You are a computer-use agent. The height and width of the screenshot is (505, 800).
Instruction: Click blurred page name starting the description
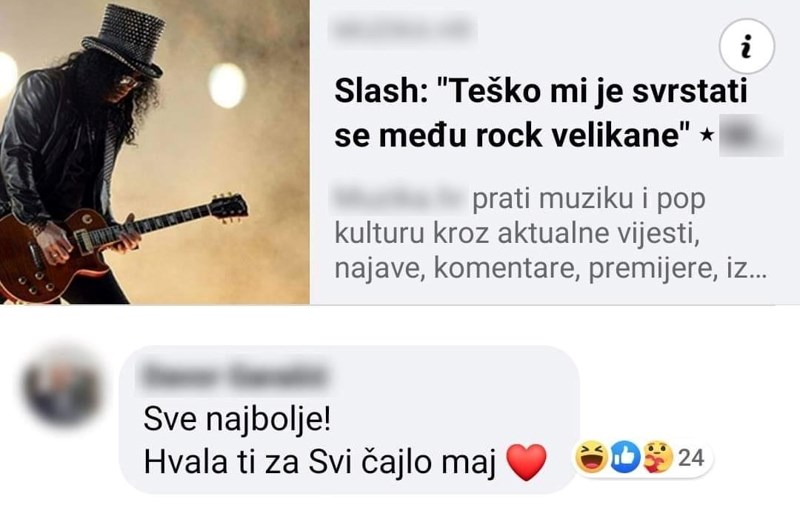coord(399,198)
